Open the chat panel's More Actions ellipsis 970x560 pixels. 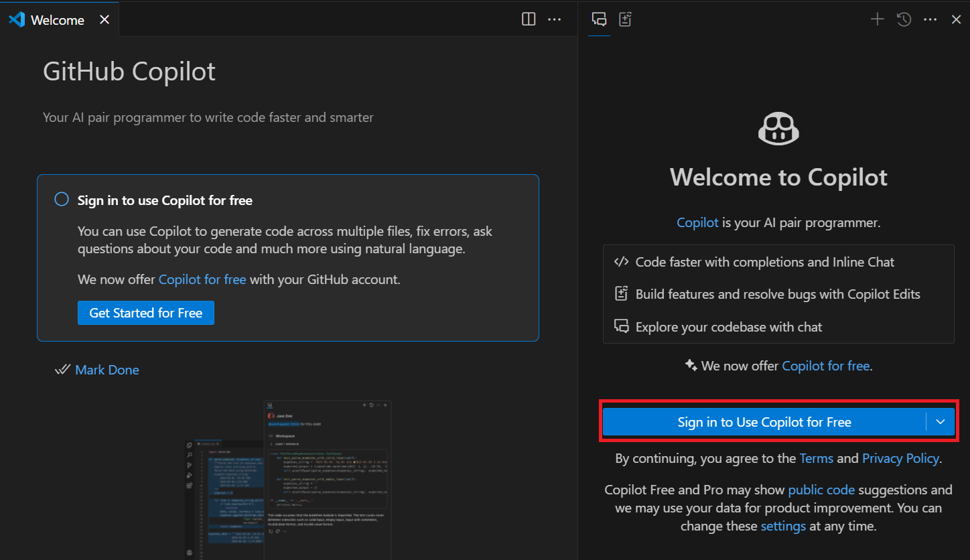(930, 19)
